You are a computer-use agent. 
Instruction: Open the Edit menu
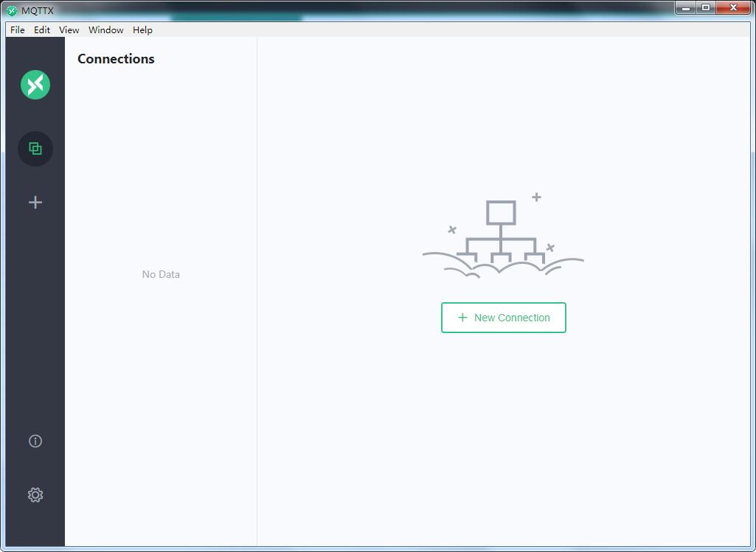coord(42,30)
